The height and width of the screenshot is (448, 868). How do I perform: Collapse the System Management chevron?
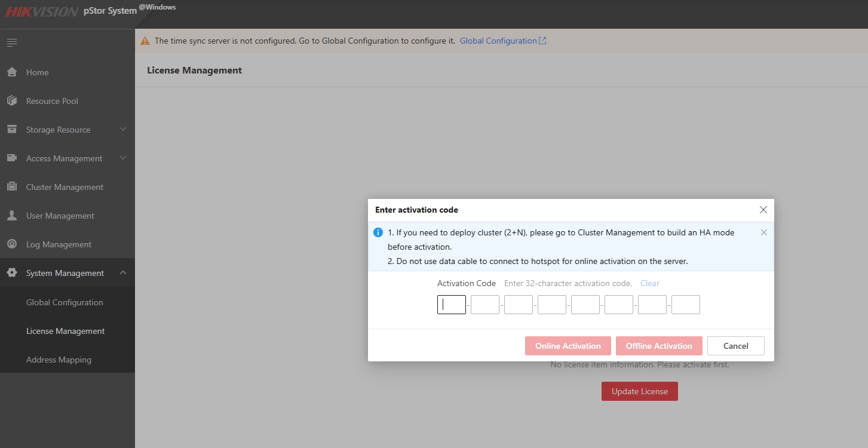[x=123, y=273]
